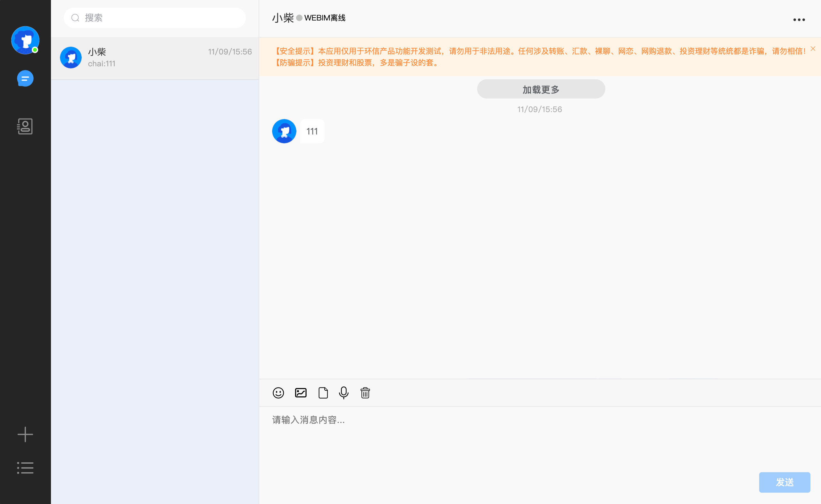Click the 搜索 search field
This screenshot has width=821, height=504.
(160, 18)
